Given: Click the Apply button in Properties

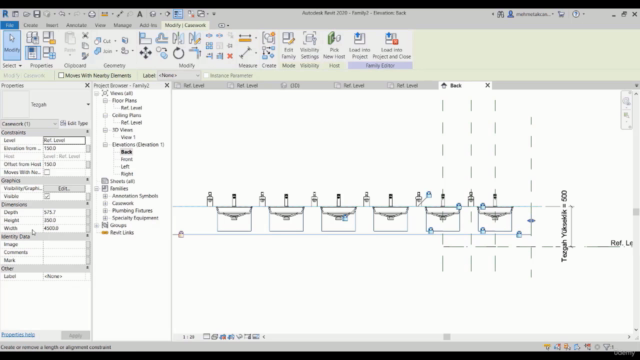Looking at the screenshot, I should (x=75, y=335).
